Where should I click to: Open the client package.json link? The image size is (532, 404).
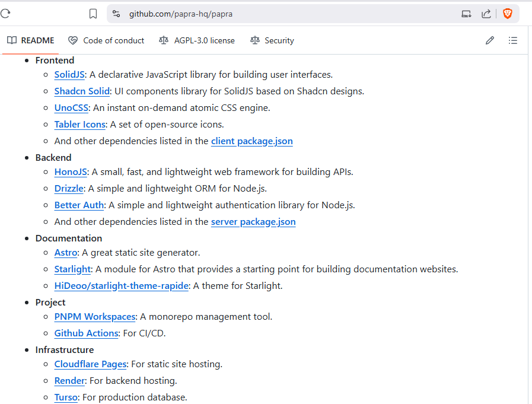click(251, 141)
